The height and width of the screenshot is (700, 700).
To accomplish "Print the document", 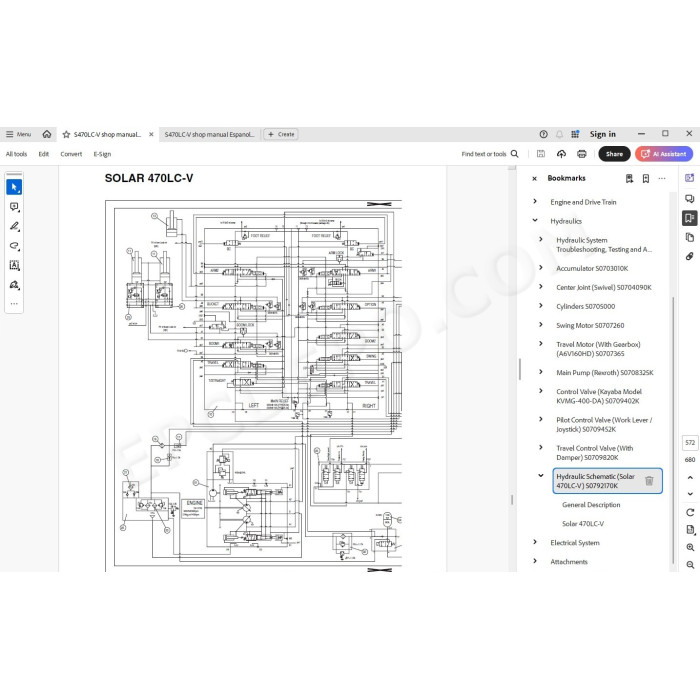I will pos(581,154).
